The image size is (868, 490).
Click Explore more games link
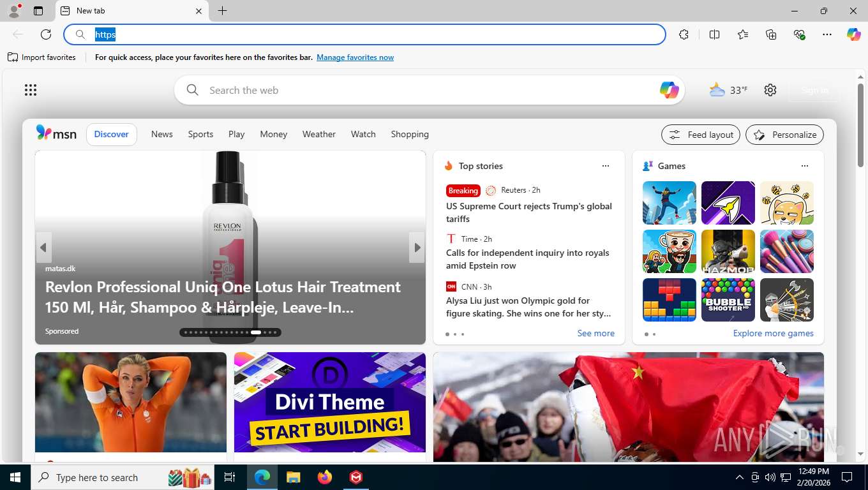tap(773, 333)
